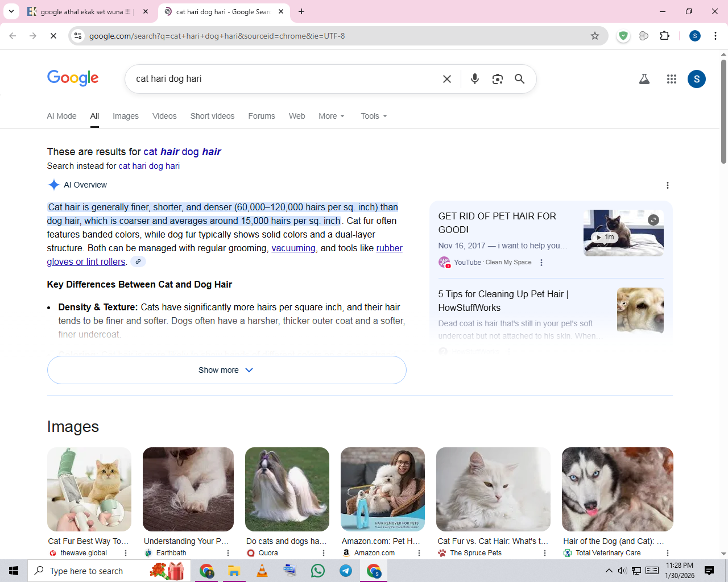Open 'rubber gloves or lint rollers' link

click(x=225, y=255)
